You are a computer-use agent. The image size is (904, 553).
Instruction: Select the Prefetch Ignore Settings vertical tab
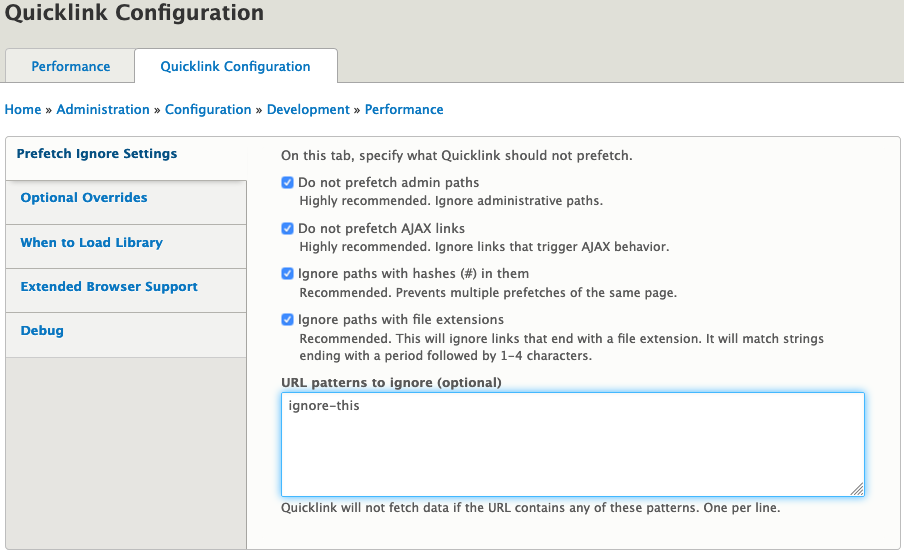(x=97, y=154)
